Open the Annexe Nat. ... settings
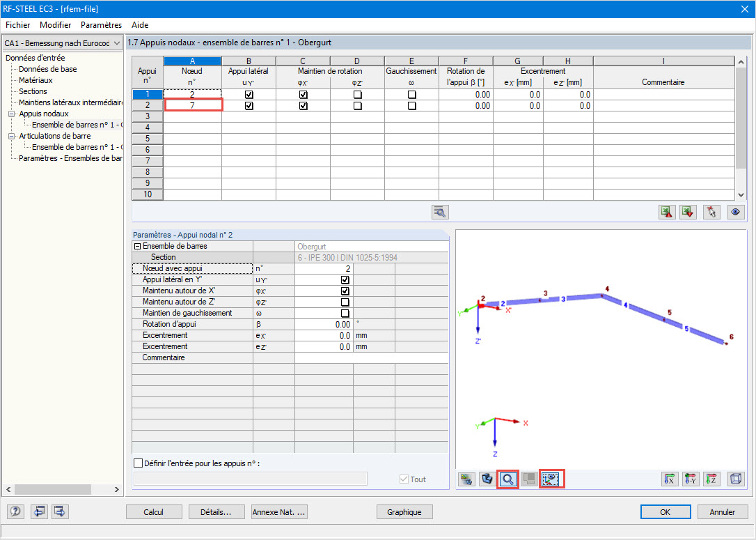 coord(279,512)
